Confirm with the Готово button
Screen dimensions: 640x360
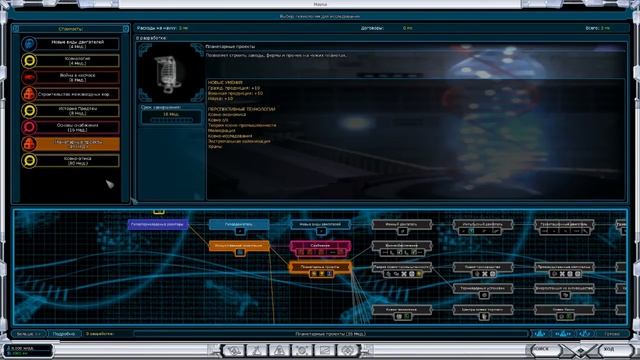click(x=612, y=334)
